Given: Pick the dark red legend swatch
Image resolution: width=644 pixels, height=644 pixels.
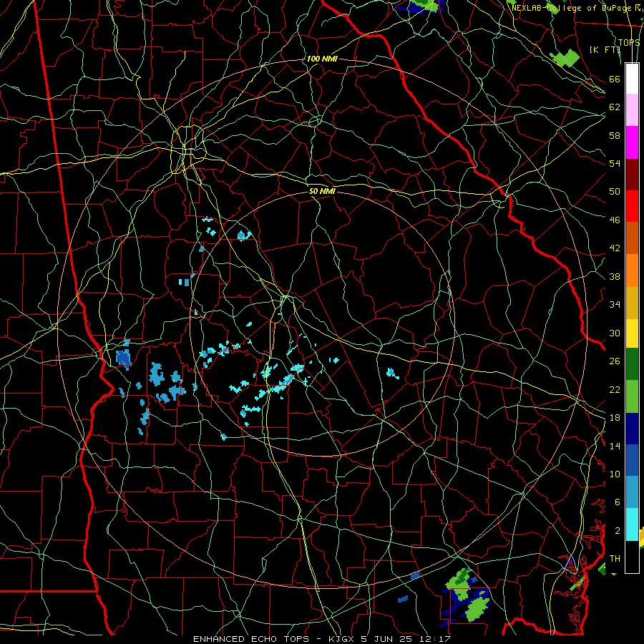Looking at the screenshot, I should [x=632, y=174].
